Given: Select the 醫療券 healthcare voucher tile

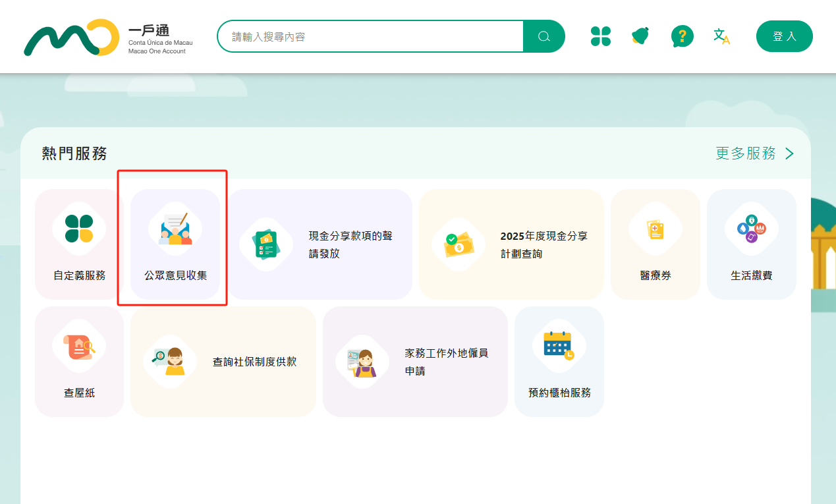Looking at the screenshot, I should [655, 244].
